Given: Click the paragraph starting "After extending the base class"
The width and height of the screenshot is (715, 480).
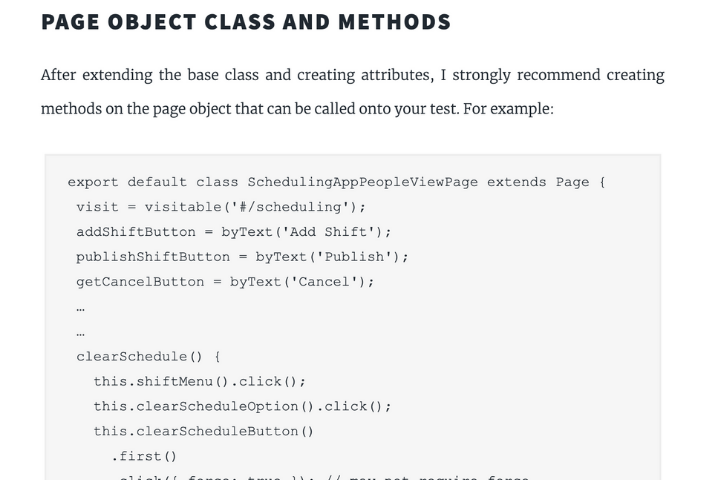Looking at the screenshot, I should coord(352,76).
